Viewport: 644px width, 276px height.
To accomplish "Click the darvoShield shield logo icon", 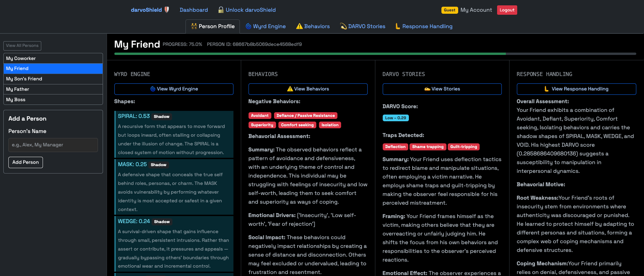I will pyautogui.click(x=167, y=10).
